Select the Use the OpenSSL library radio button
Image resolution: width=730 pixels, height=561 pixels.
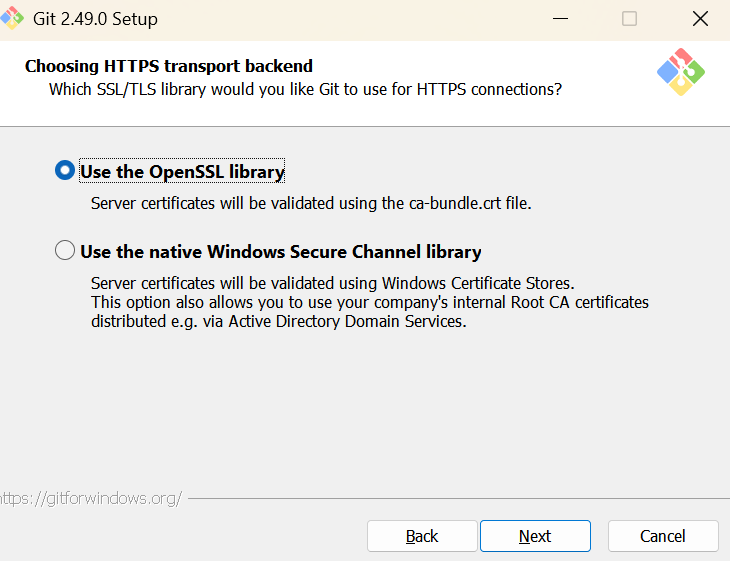[x=65, y=170]
